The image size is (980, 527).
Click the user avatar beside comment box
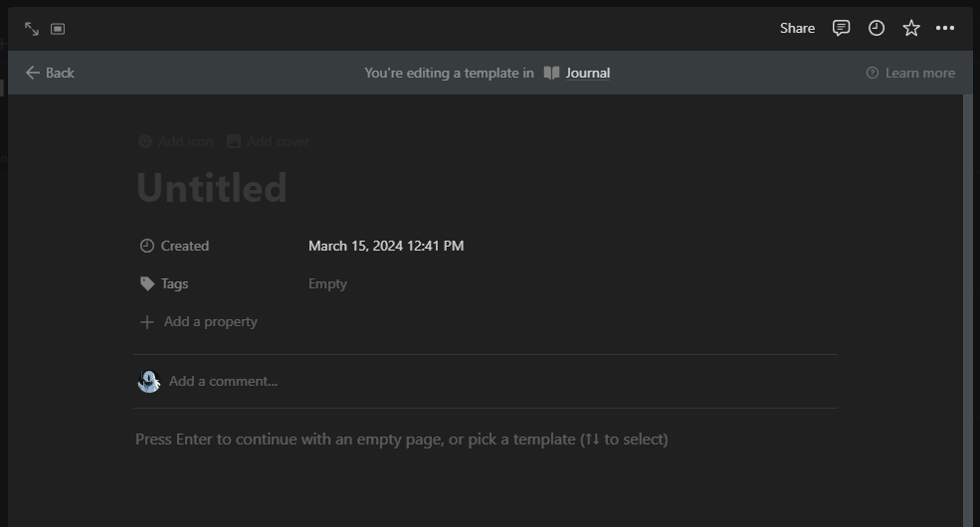click(148, 381)
